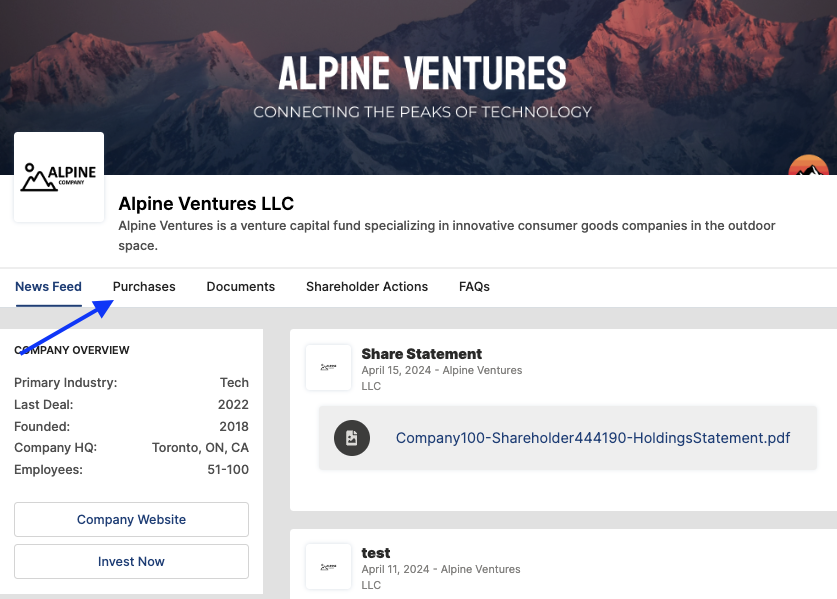Click the Alpine Ventures banner image
This screenshot has height=599, width=837.
tap(418, 87)
